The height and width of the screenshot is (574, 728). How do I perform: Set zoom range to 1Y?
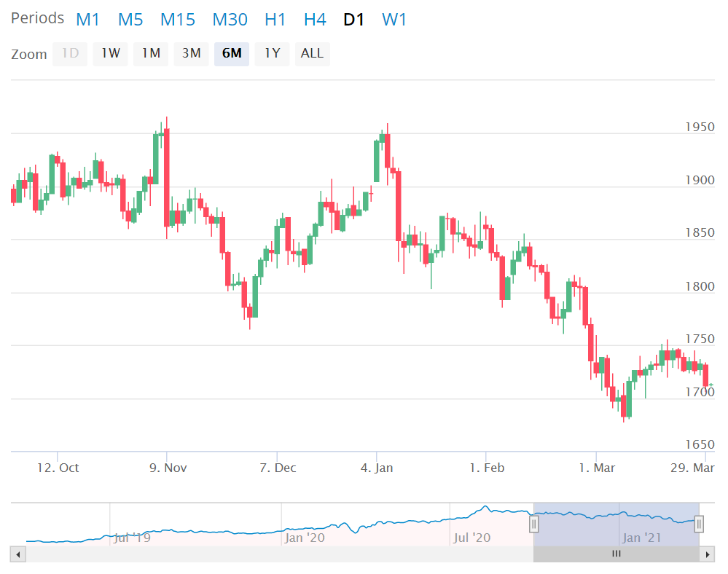[272, 54]
